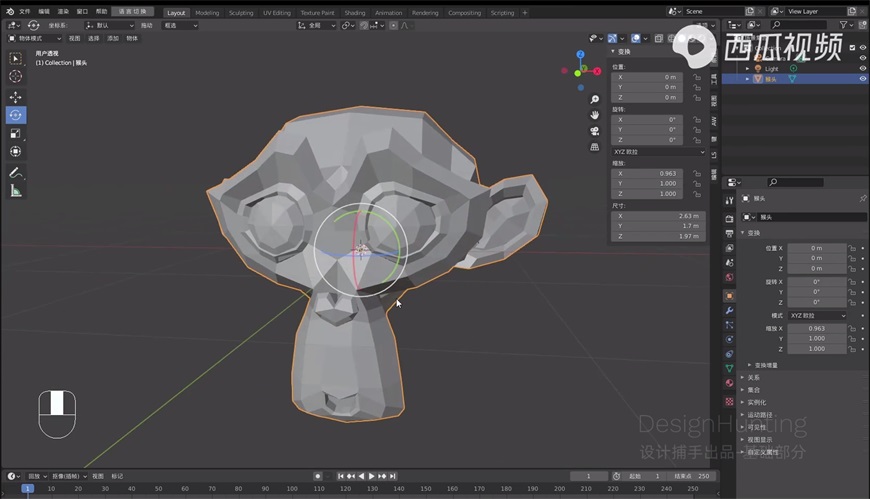Click the viewport pan hand icon
This screenshot has width=870, height=499.
click(595, 115)
